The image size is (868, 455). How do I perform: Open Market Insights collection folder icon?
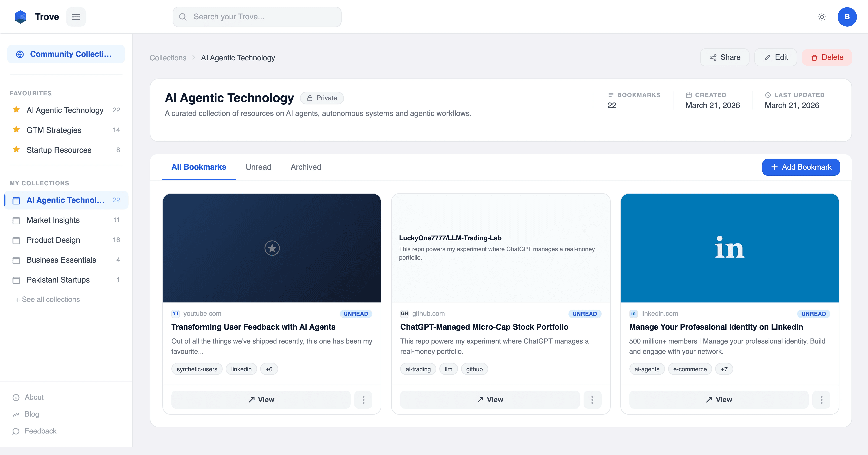(x=16, y=220)
